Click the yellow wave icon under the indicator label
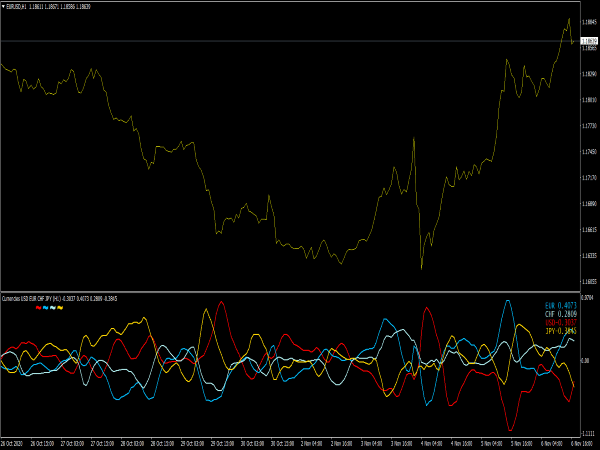The width and height of the screenshot is (600, 450). tap(60, 308)
